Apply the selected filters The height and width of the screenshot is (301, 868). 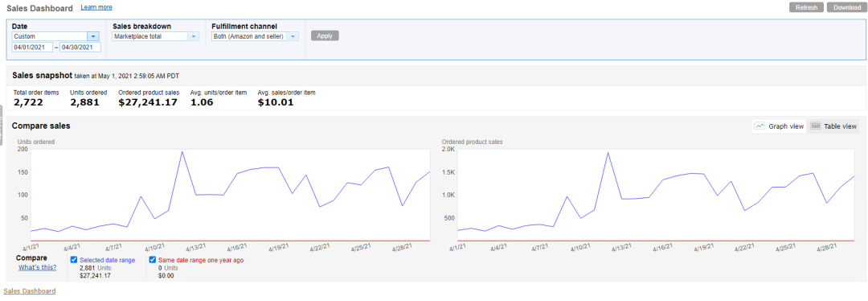[325, 35]
